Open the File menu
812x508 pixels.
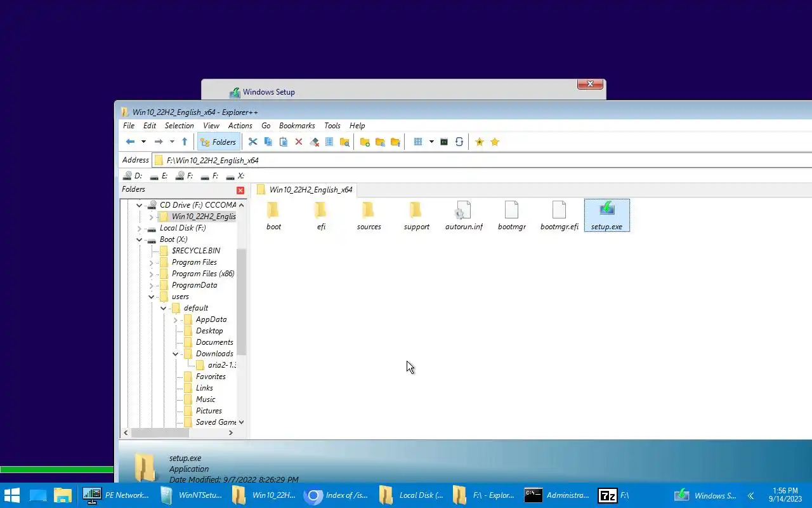click(129, 126)
